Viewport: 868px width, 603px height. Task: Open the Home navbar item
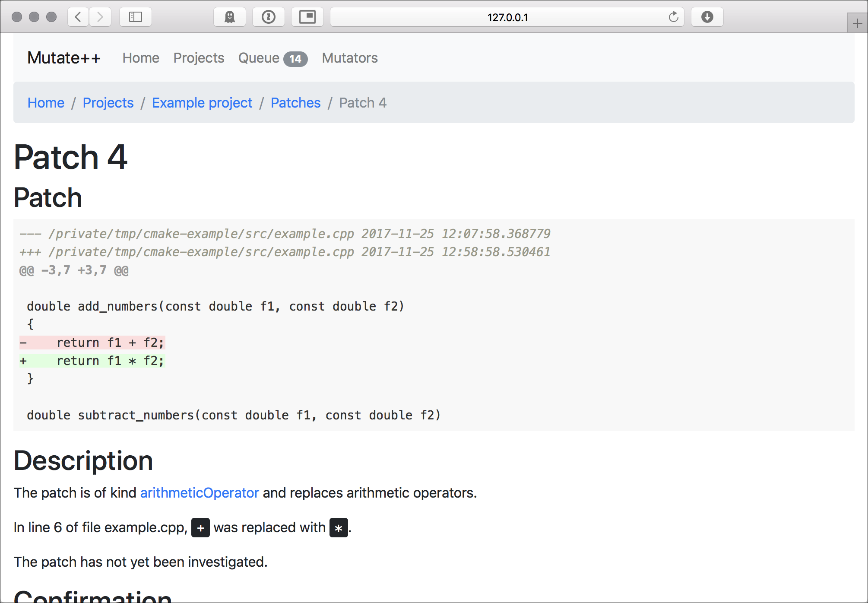coord(141,58)
